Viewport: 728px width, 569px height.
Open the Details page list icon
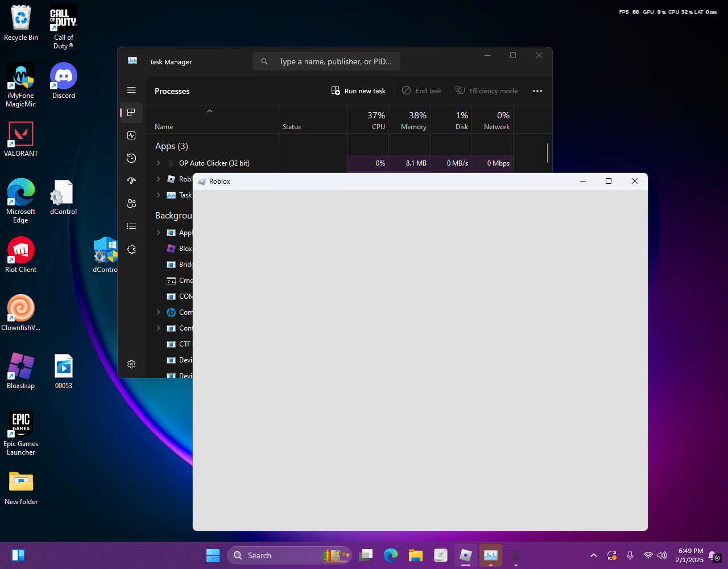(x=131, y=226)
